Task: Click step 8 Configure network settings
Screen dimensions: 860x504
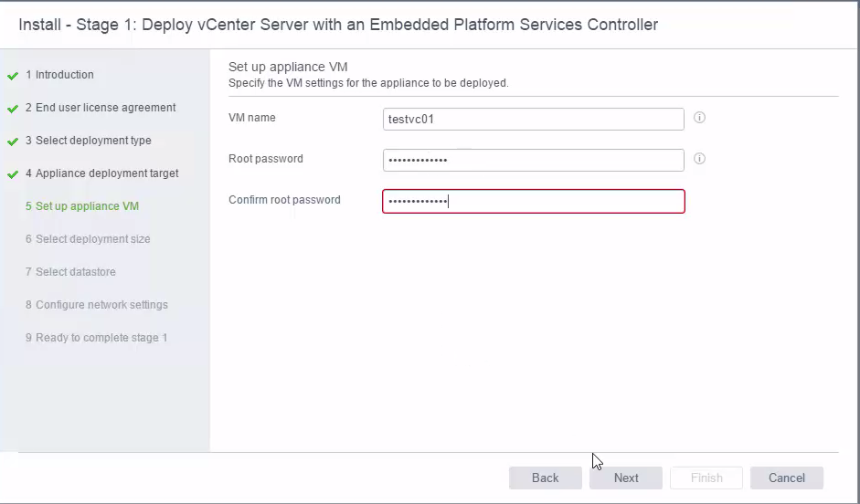Action: pos(97,305)
